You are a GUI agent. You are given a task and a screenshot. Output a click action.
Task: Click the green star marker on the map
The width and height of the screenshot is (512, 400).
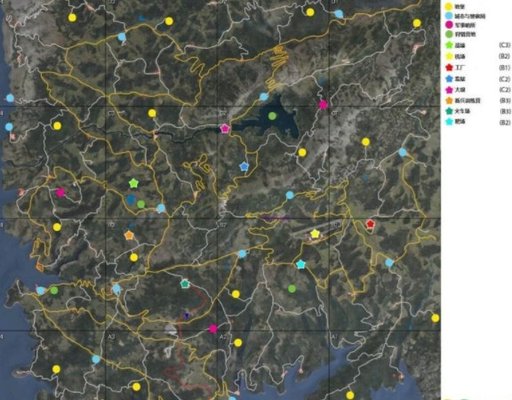(134, 183)
